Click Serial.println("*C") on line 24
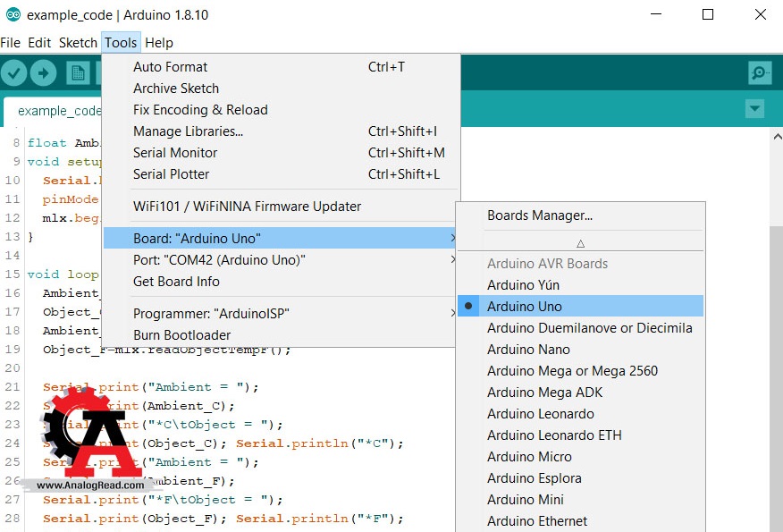The height and width of the screenshot is (532, 783). [320, 443]
